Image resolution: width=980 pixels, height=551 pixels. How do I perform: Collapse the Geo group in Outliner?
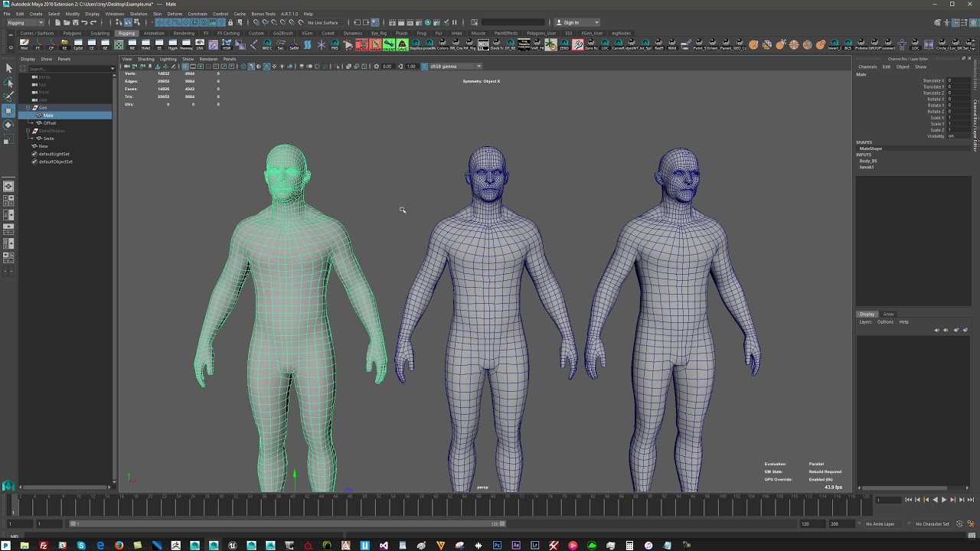[28, 108]
